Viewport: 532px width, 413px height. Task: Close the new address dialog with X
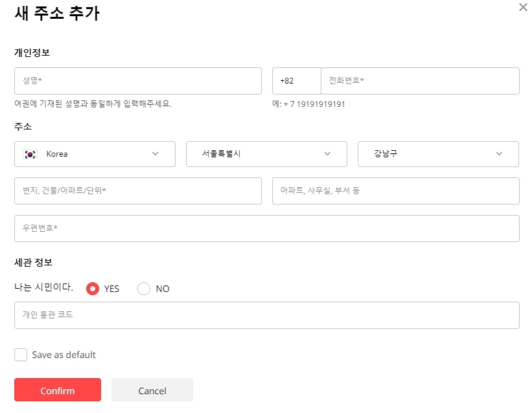pyautogui.click(x=523, y=7)
